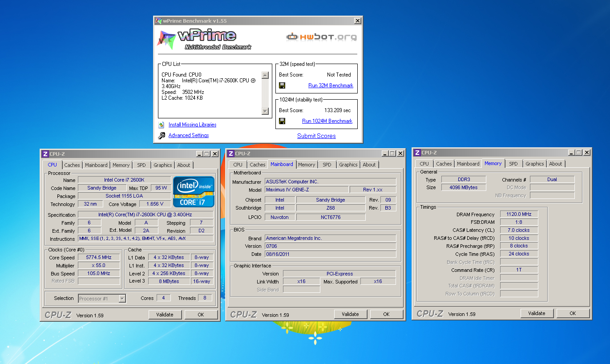Viewport: 610px width, 364px height.
Task: Click the Level 3 cache value 8 MBytes
Action: pos(169,281)
